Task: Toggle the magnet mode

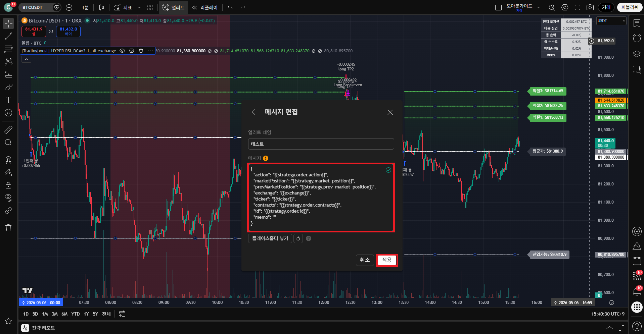Action: coord(8,160)
